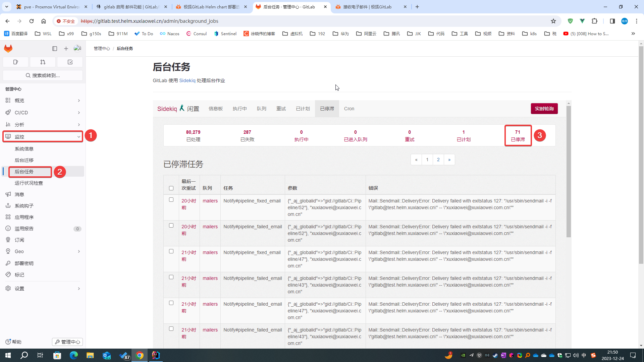Expand the 监控 sidebar section
Viewport: 644px width, 362px height.
pos(43,136)
